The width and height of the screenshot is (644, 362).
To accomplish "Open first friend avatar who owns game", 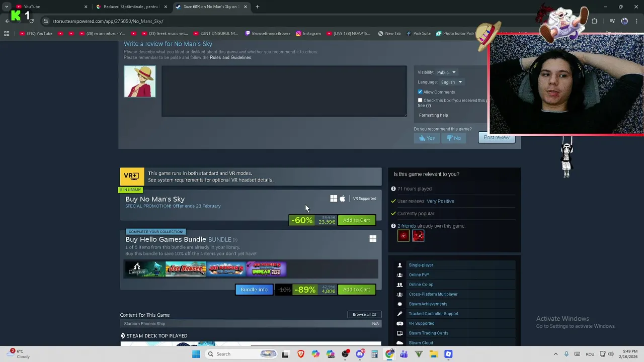I will point(404,236).
